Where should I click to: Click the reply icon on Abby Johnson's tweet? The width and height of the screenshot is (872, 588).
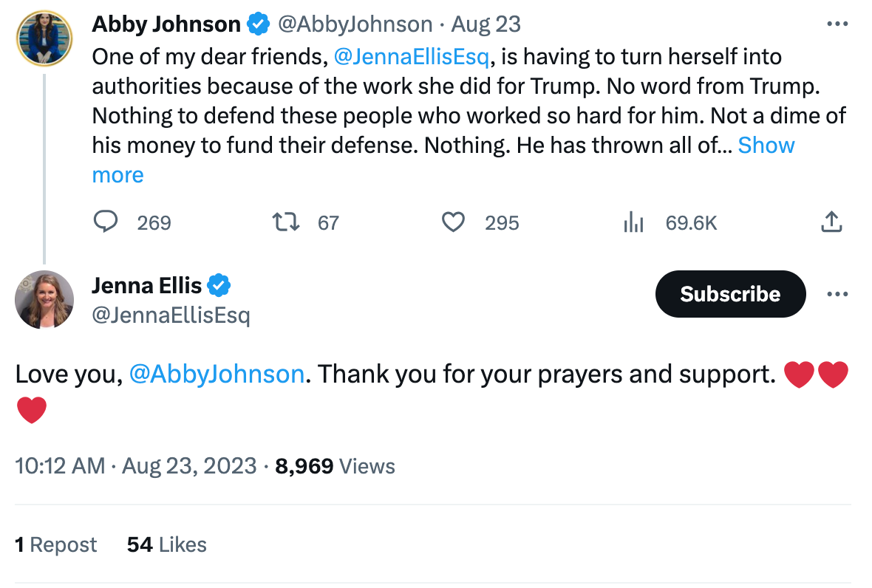click(106, 222)
